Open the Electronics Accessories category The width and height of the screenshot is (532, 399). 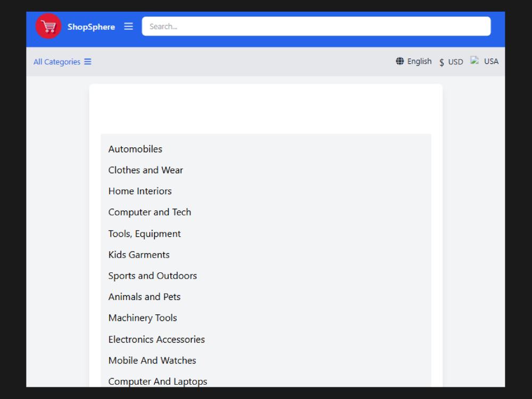(156, 339)
